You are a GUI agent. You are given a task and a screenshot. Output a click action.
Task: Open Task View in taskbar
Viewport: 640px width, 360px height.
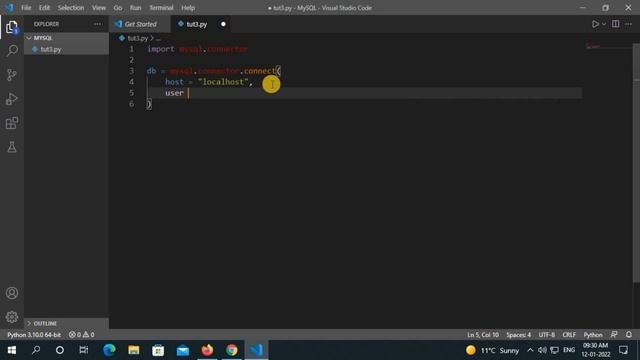pos(84,350)
